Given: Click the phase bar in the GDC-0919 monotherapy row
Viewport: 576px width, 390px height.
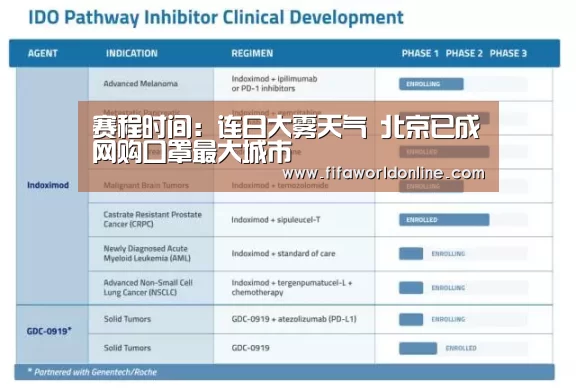Looking at the screenshot, I should pos(418,348).
